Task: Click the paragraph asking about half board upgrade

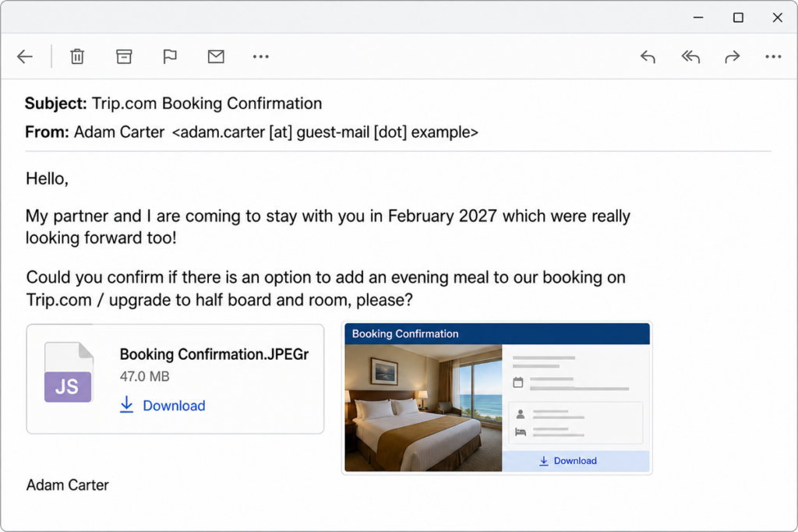Action: click(326, 288)
